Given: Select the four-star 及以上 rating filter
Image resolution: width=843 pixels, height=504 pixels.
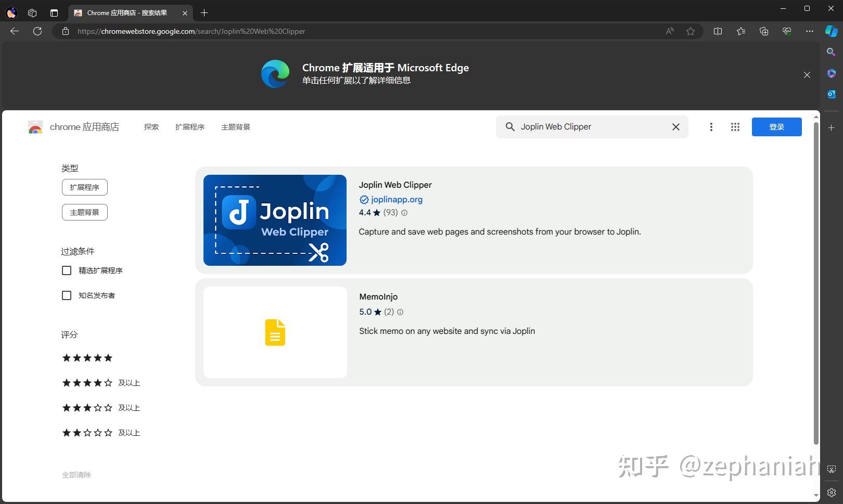Looking at the screenshot, I should (x=100, y=382).
